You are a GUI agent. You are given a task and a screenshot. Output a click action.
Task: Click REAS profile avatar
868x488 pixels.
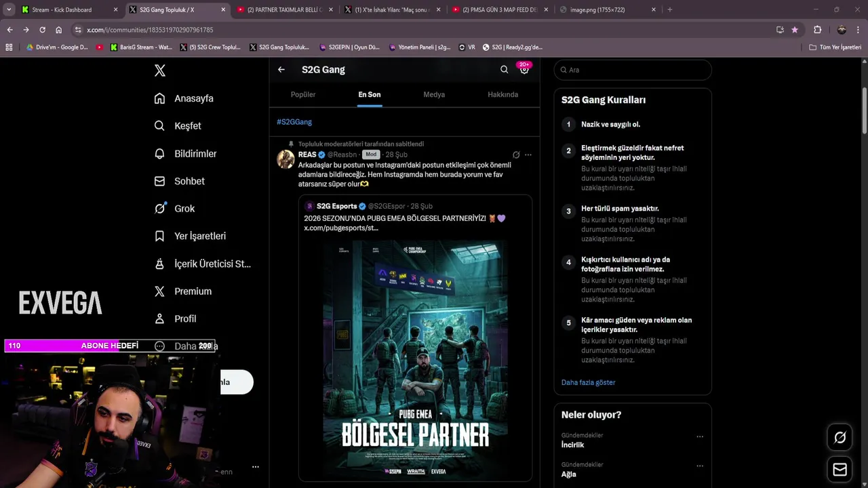coord(285,159)
